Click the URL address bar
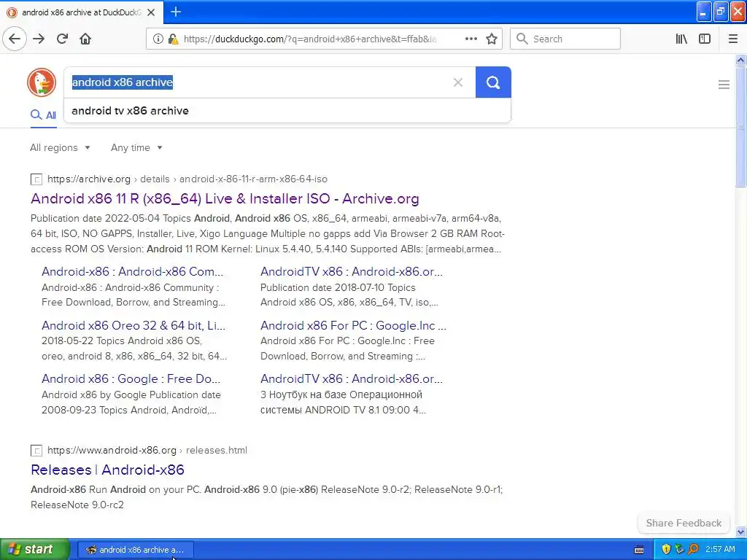Viewport: 747px width, 560px height. coord(309,39)
